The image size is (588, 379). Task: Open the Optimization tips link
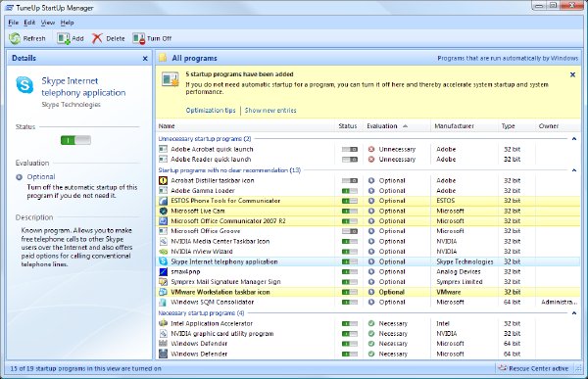click(211, 111)
